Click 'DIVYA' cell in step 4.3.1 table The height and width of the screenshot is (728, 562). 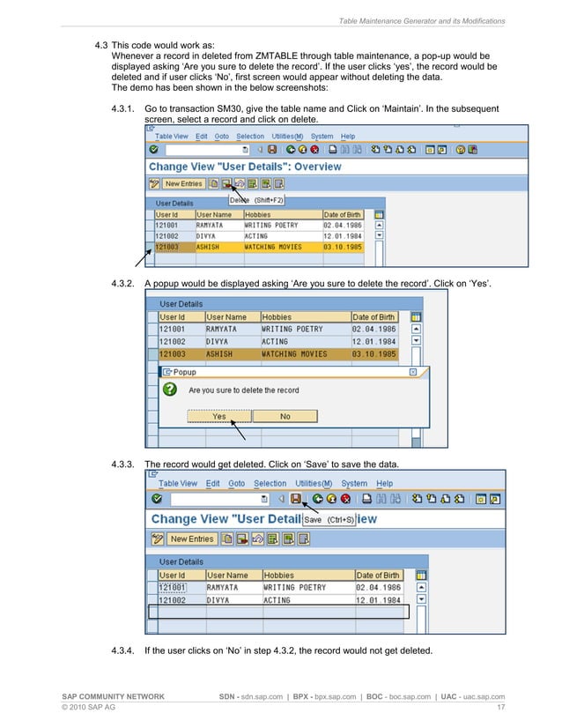[x=219, y=236]
